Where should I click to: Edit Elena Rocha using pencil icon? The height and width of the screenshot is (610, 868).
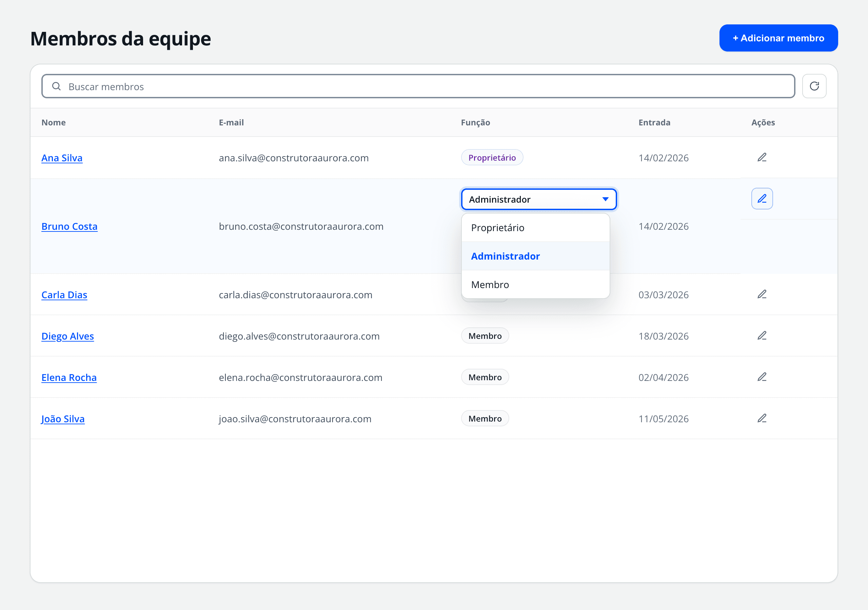point(762,377)
